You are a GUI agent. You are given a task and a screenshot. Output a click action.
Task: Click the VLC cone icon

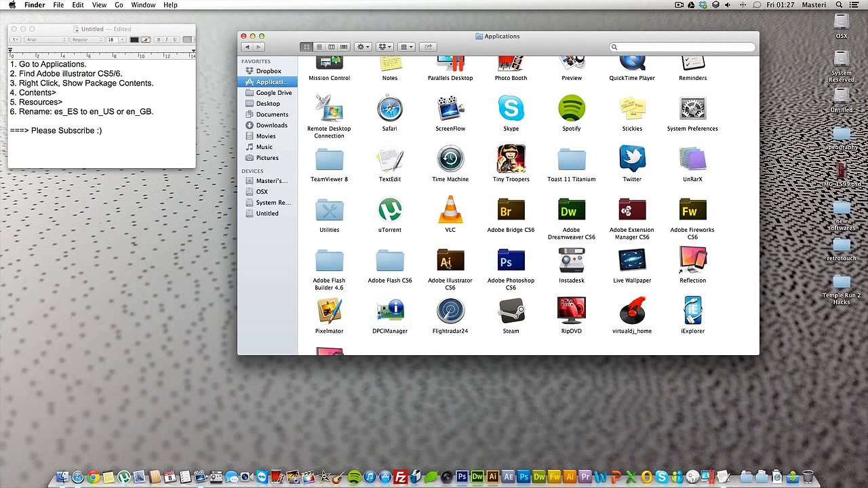pos(450,210)
